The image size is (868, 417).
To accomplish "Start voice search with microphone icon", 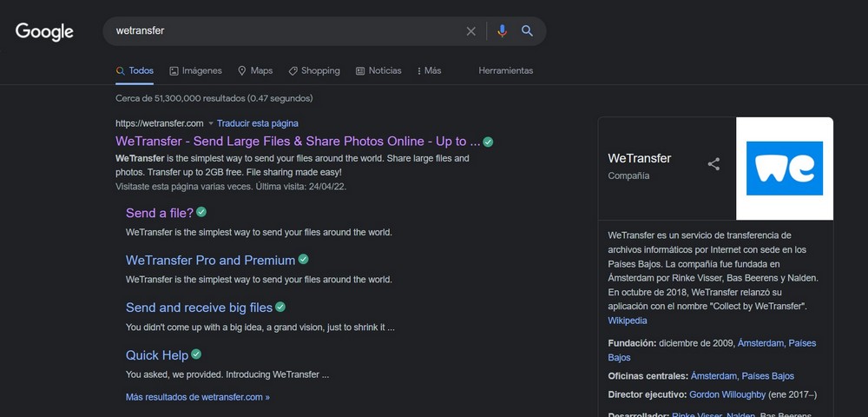I will (501, 31).
